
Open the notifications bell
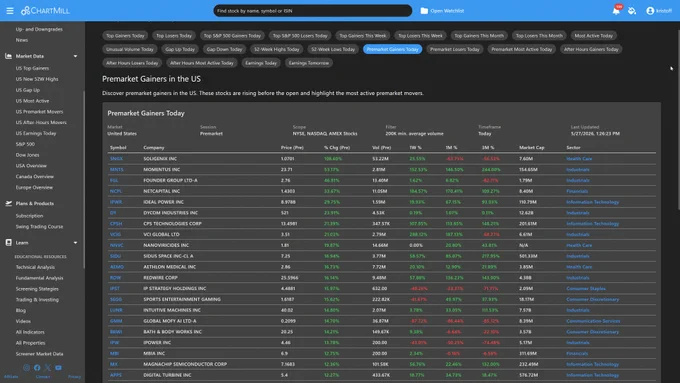click(x=616, y=10)
